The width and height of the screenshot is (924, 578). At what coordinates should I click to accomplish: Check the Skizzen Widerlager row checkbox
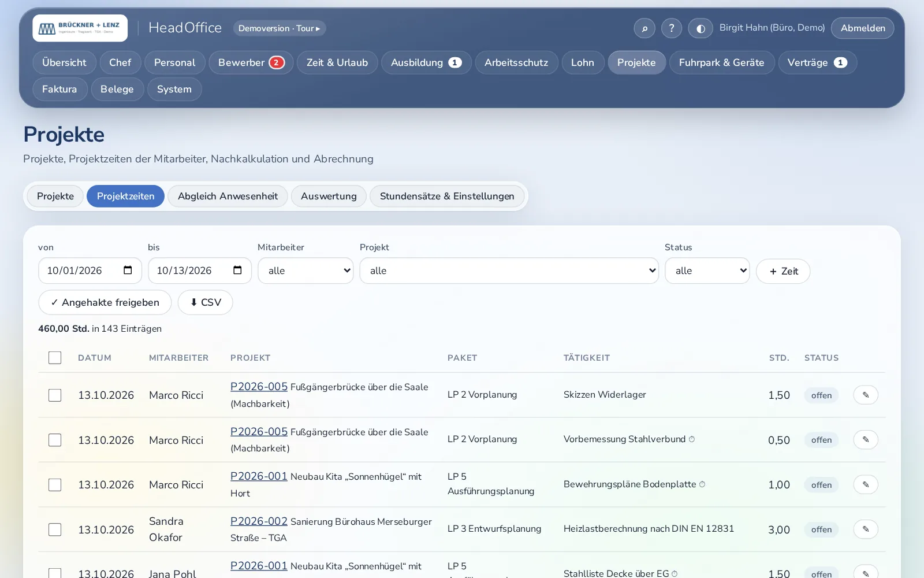[55, 395]
